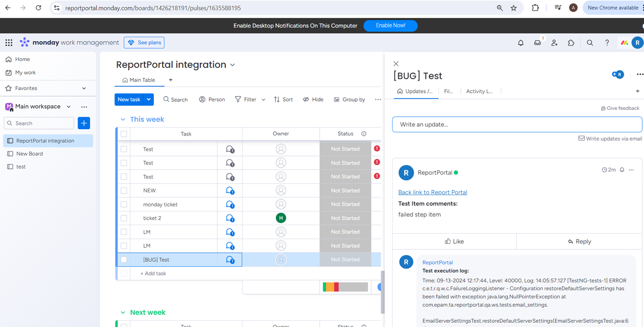Open the apps marketplace icon
Screen dimensions: 644x327
[x=571, y=43]
